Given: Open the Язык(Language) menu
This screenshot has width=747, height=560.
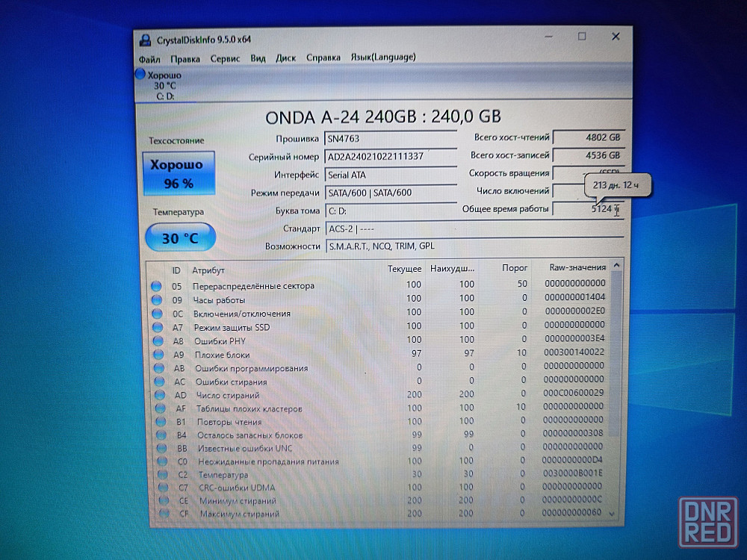Looking at the screenshot, I should pyautogui.click(x=383, y=57).
